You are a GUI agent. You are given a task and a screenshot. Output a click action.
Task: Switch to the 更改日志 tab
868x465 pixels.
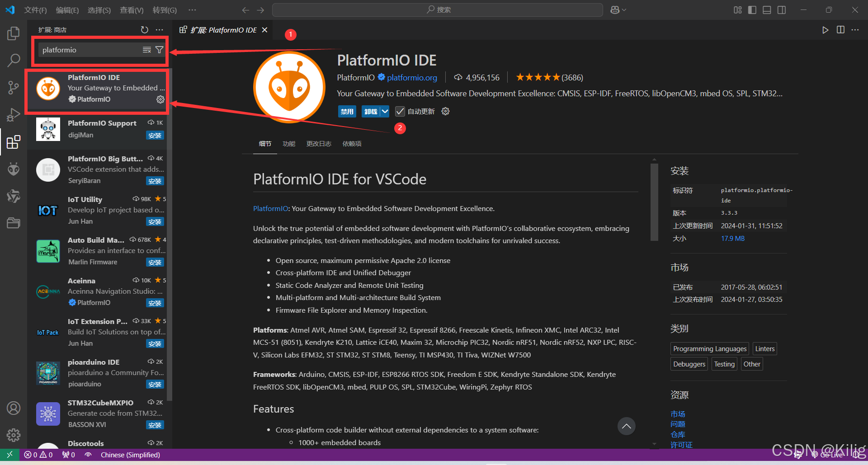(319, 144)
